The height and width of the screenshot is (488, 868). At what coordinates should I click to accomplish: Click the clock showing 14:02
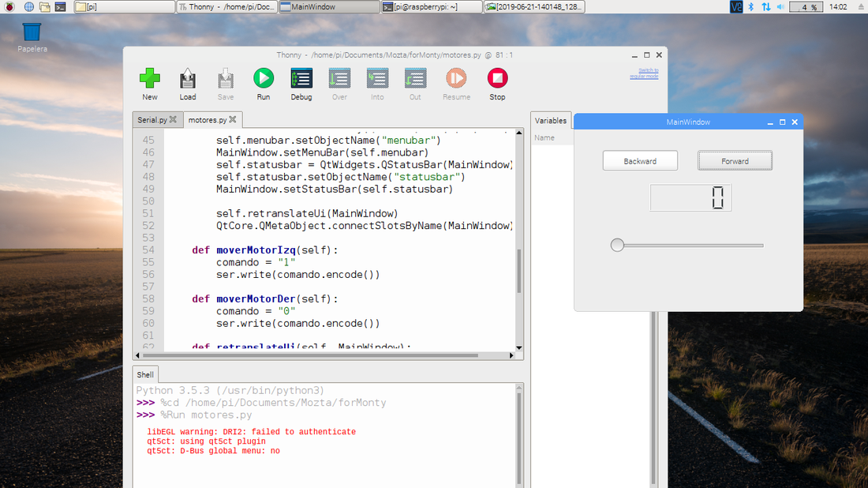click(838, 6)
